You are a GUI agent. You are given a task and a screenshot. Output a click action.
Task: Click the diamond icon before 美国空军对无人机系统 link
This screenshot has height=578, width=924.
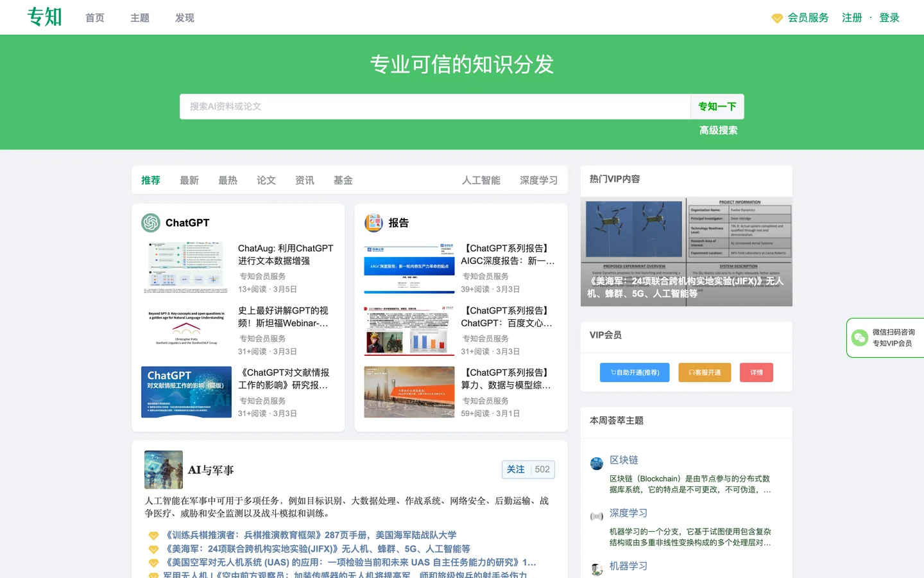153,563
